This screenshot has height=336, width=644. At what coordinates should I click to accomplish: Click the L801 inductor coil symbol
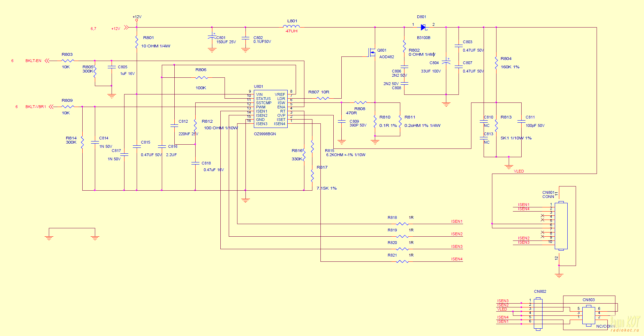[x=291, y=26]
